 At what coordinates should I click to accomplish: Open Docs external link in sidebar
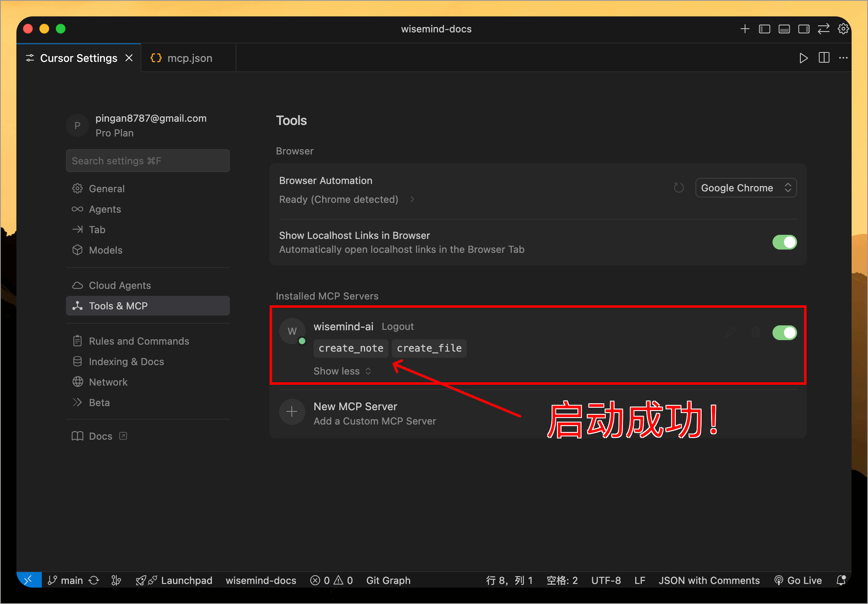click(x=100, y=436)
